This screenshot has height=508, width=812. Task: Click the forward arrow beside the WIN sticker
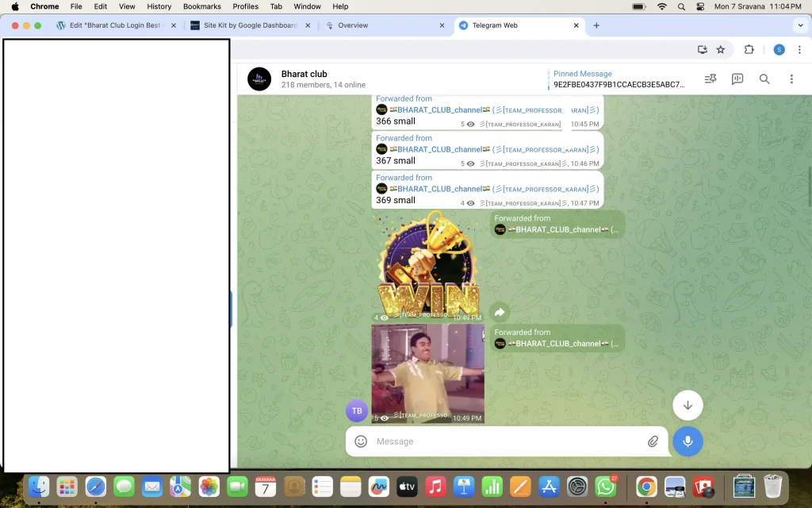point(500,313)
